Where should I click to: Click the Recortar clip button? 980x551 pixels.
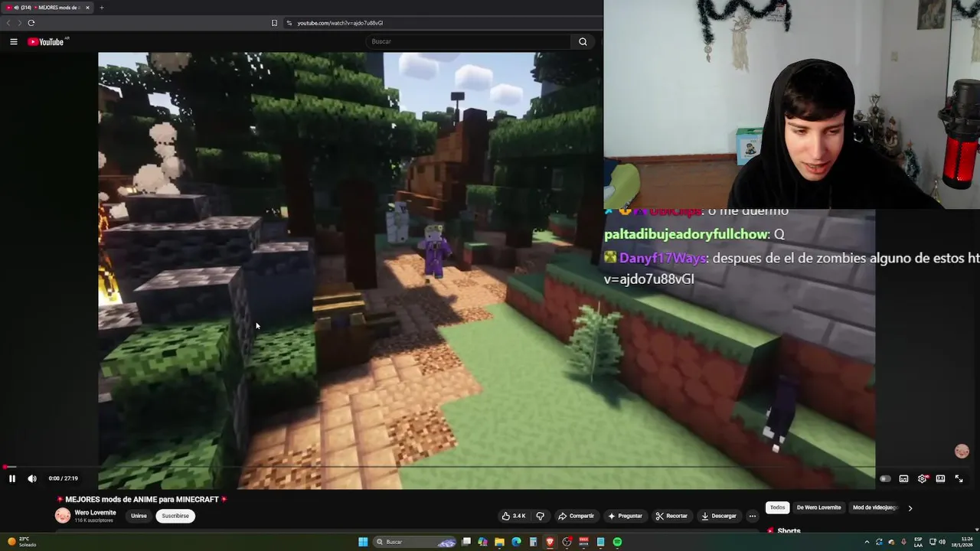coord(671,516)
